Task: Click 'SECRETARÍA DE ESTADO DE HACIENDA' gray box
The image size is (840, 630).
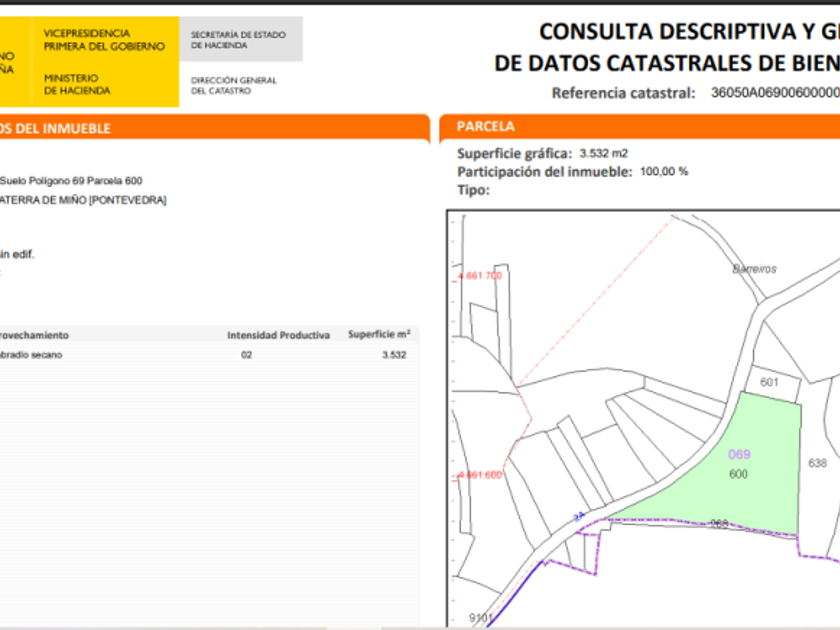Action: (241, 39)
